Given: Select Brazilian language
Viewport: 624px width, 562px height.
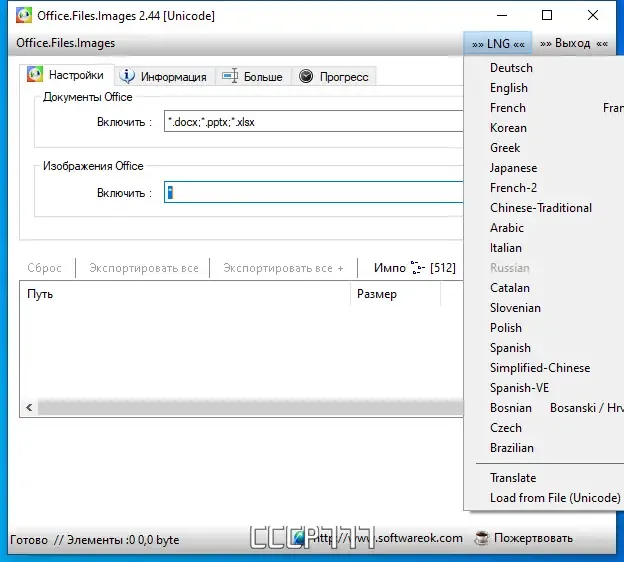Looking at the screenshot, I should point(512,448).
